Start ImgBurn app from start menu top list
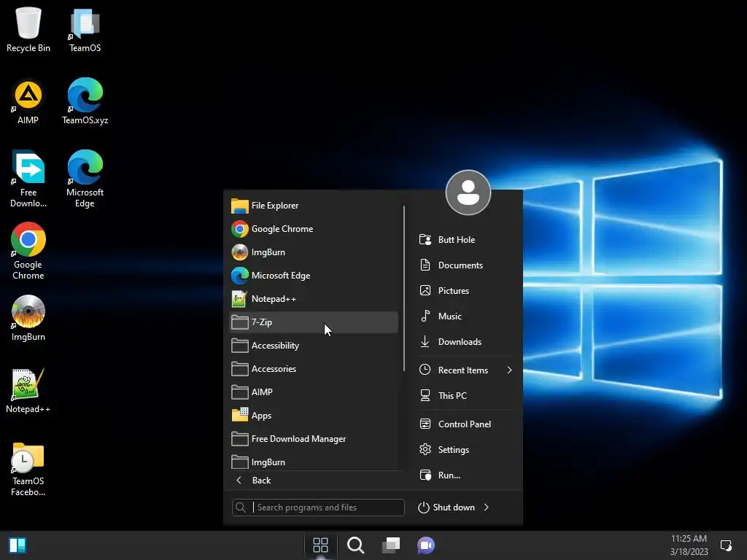747x560 pixels. (x=314, y=252)
